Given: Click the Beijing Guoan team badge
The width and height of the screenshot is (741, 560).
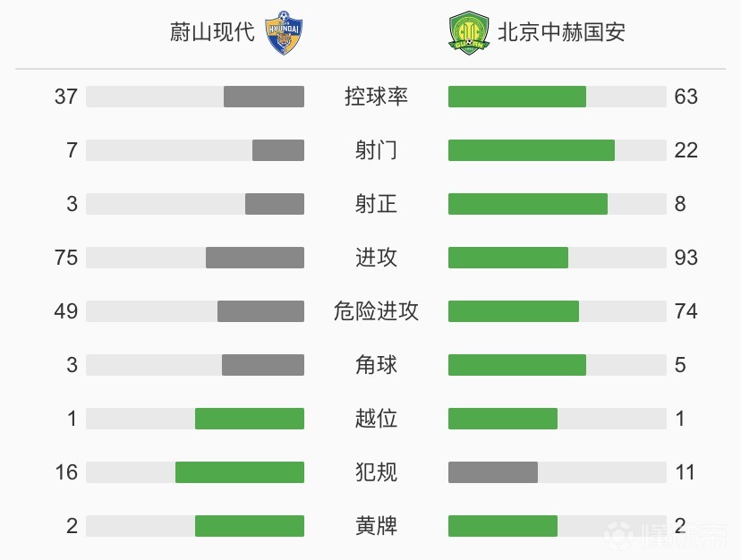Looking at the screenshot, I should (469, 32).
